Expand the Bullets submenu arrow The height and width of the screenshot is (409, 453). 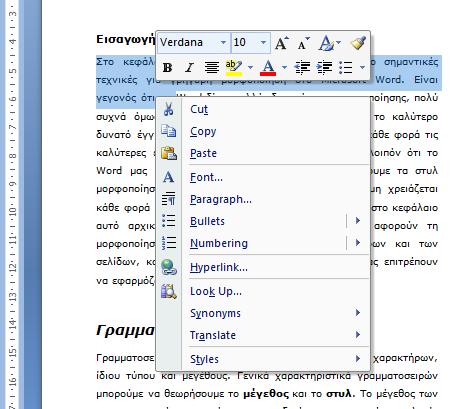358,221
